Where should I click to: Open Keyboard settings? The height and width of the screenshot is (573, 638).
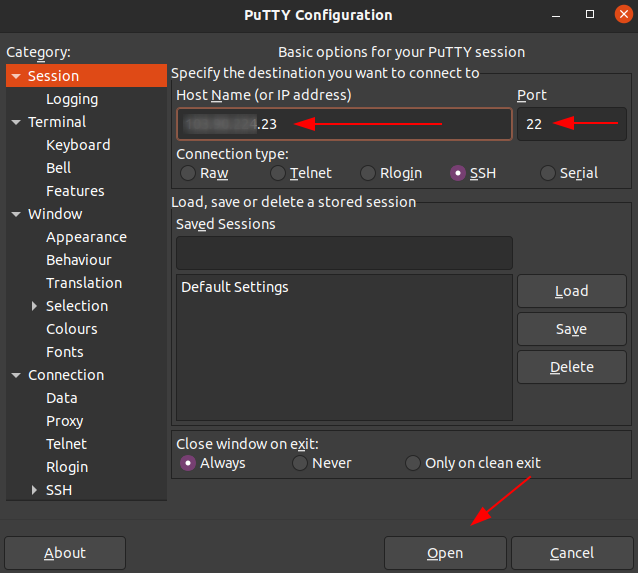(x=78, y=145)
